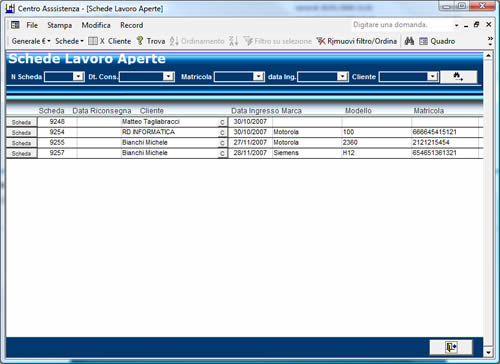Expand the Cliente filter combo box
Screen dimensions: 500x364
coord(432,77)
